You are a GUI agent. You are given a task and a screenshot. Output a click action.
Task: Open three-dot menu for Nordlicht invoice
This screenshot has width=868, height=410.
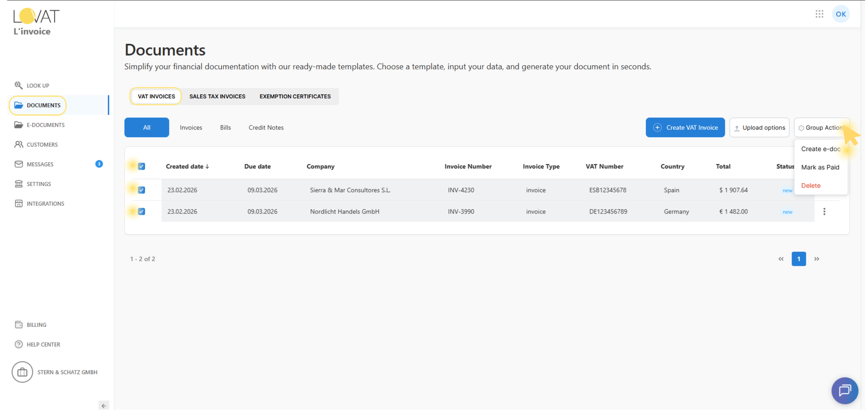[824, 212]
